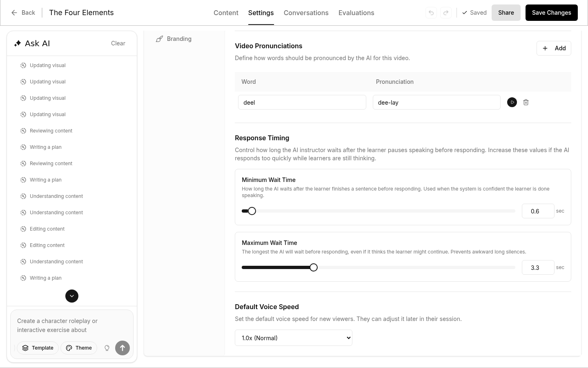
Task: Open the Branding settings section
Action: tap(179, 39)
